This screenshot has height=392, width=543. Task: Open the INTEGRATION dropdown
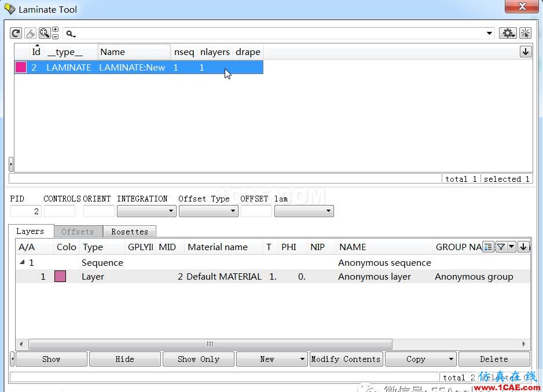pos(146,211)
